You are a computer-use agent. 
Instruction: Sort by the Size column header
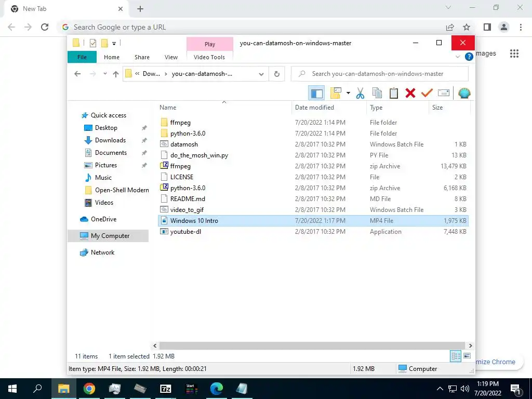[449, 107]
